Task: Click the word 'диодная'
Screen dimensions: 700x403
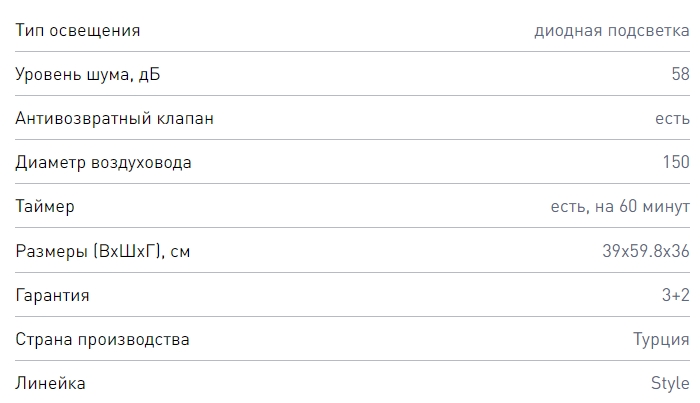Action: [x=568, y=30]
